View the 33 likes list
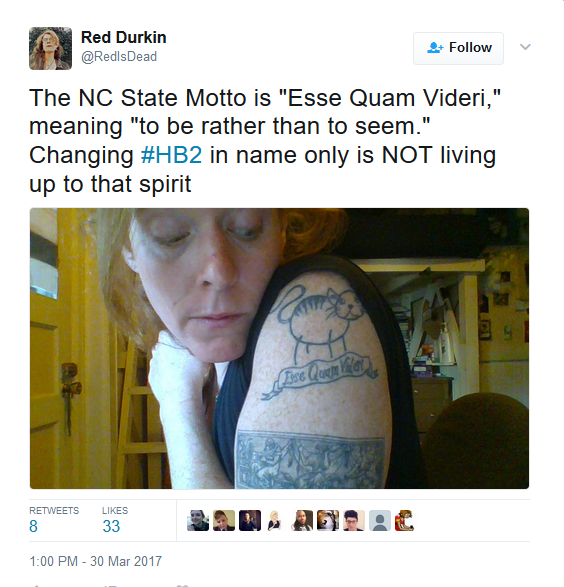This screenshot has width=564, height=587. [x=115, y=520]
